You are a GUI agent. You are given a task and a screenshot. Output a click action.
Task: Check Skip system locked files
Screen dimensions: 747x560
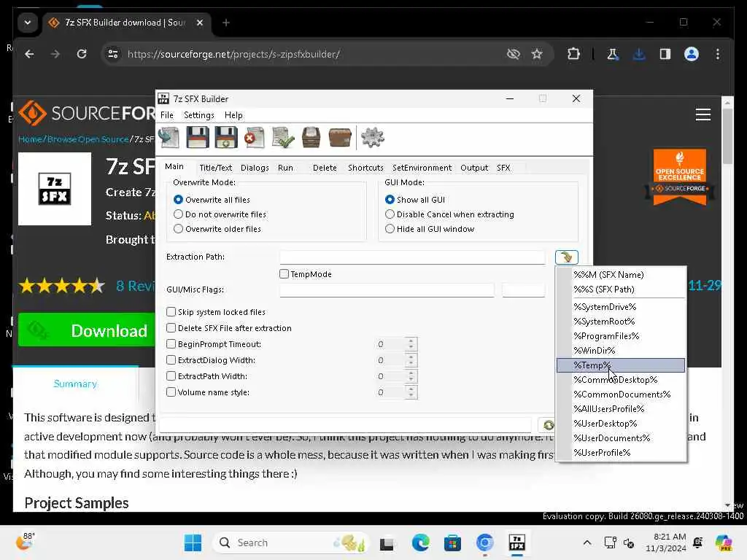click(x=171, y=312)
